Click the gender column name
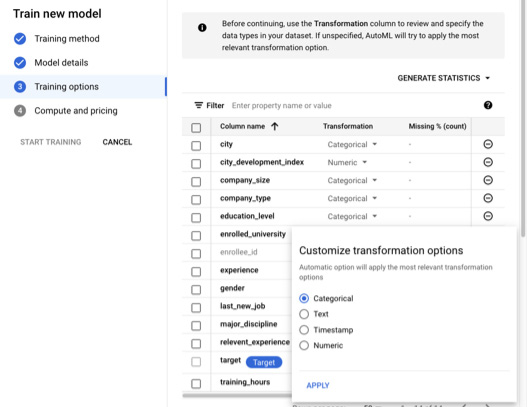This screenshot has width=527, height=407. [x=232, y=288]
